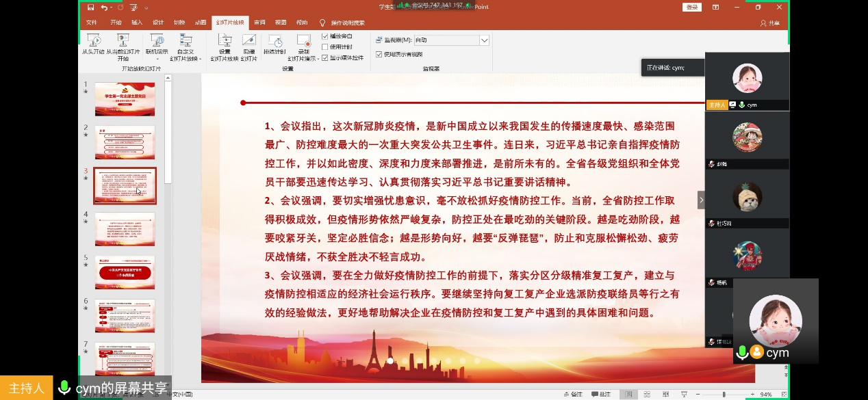Toggle the 播放旁白 checkbox
868x400 pixels.
[x=325, y=36]
